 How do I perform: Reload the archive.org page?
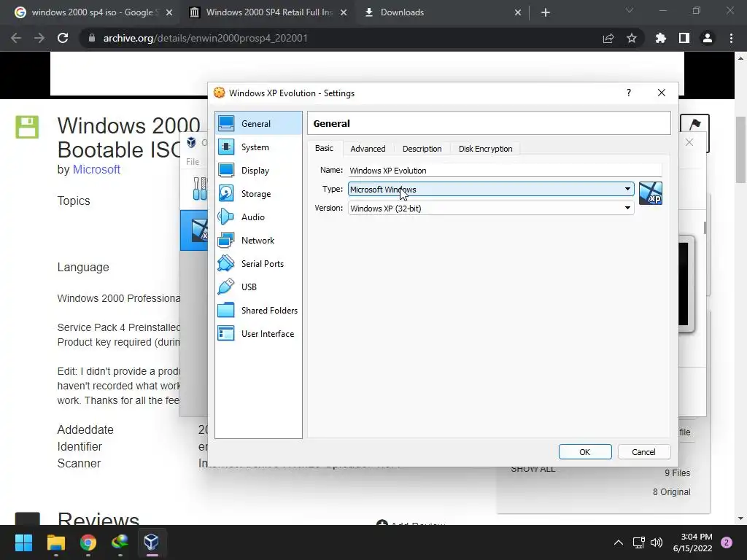tap(63, 38)
